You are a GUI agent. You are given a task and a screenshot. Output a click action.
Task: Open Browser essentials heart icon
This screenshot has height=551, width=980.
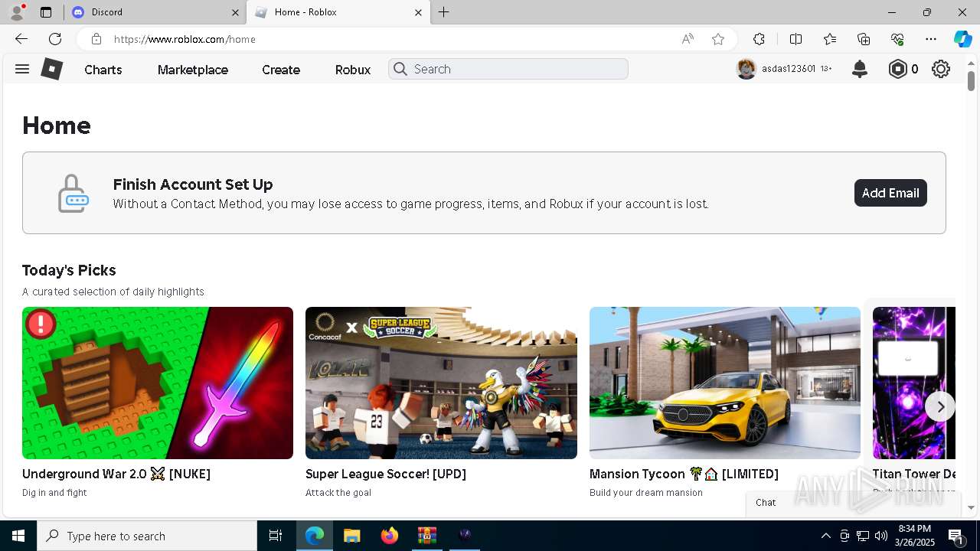(897, 39)
